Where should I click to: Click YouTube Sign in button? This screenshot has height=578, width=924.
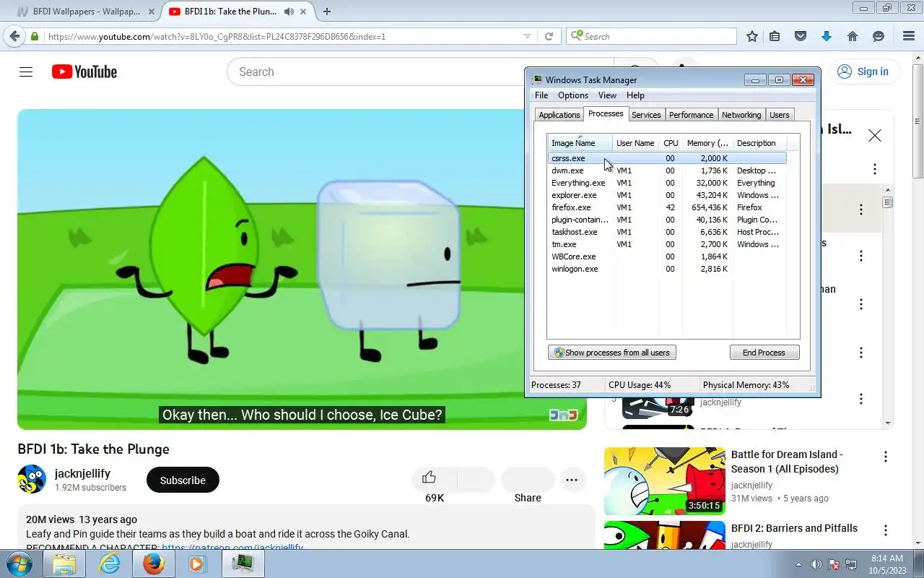(863, 72)
